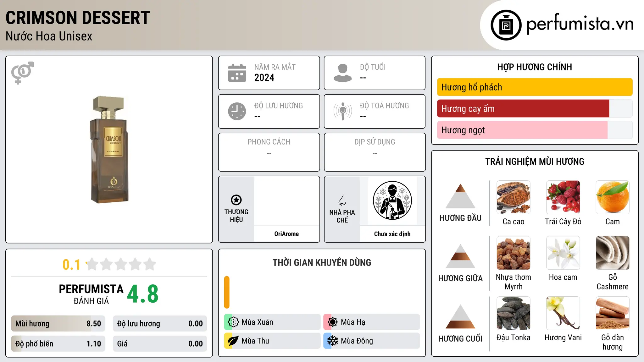Click the Perfumista rating 4.8
Image resolution: width=644 pixels, height=362 pixels.
point(143,294)
